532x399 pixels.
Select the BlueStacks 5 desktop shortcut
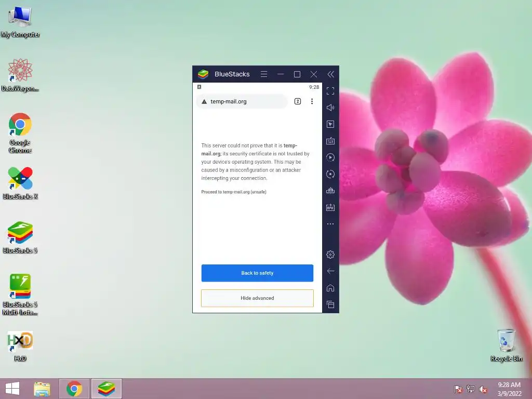[x=20, y=237]
